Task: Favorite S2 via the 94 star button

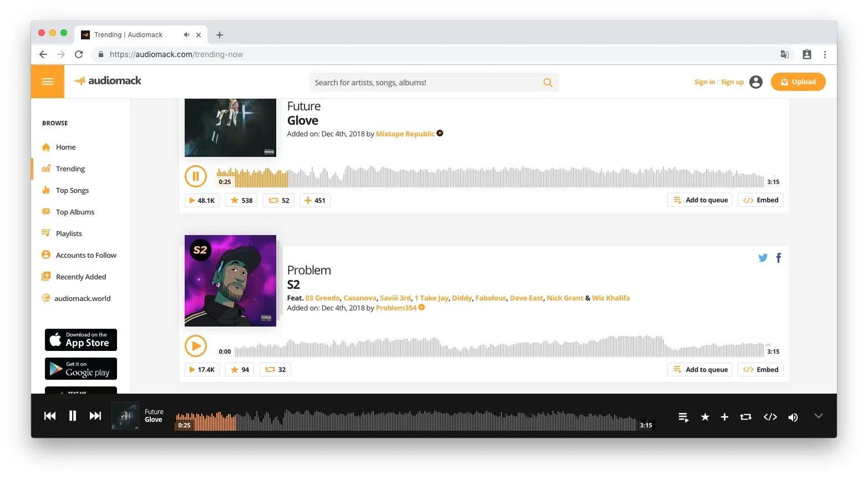Action: [240, 369]
